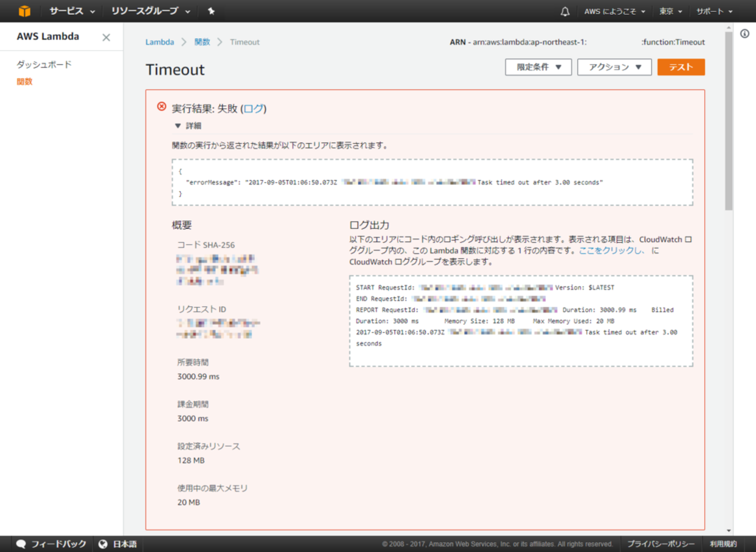
Task: Click the info circle icon at right
Action: [x=744, y=34]
